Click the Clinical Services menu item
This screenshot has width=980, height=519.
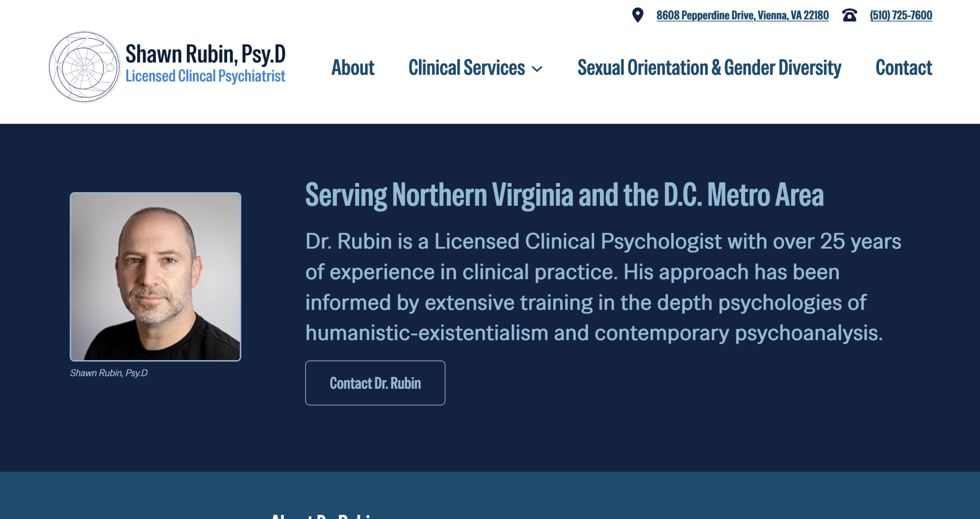(467, 68)
